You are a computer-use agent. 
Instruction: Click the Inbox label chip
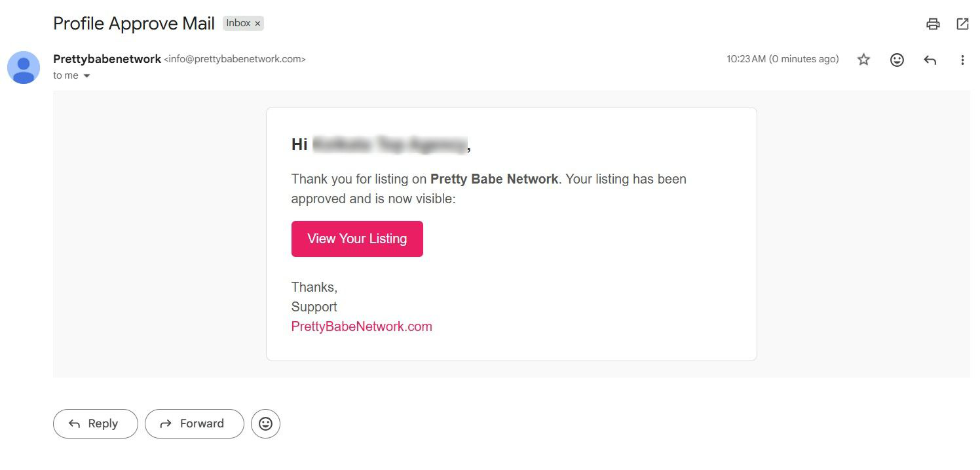(x=238, y=24)
